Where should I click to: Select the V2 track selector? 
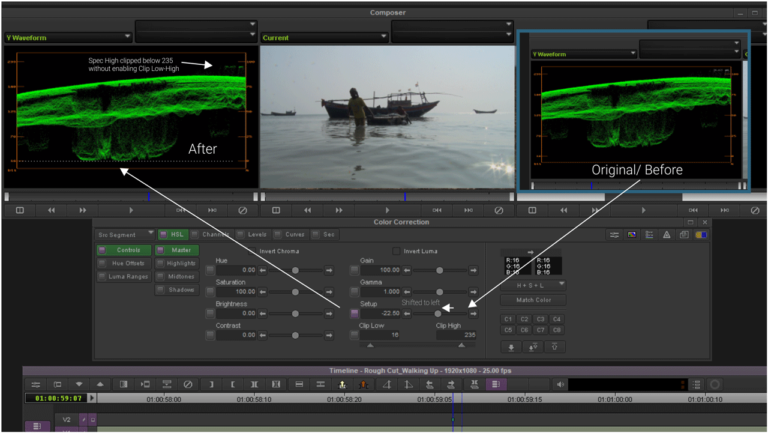[67, 419]
